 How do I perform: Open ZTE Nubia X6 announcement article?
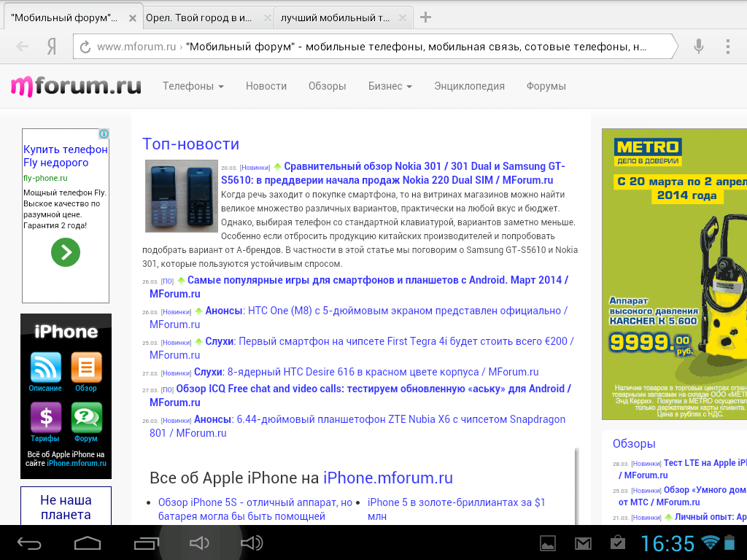[x=357, y=426]
